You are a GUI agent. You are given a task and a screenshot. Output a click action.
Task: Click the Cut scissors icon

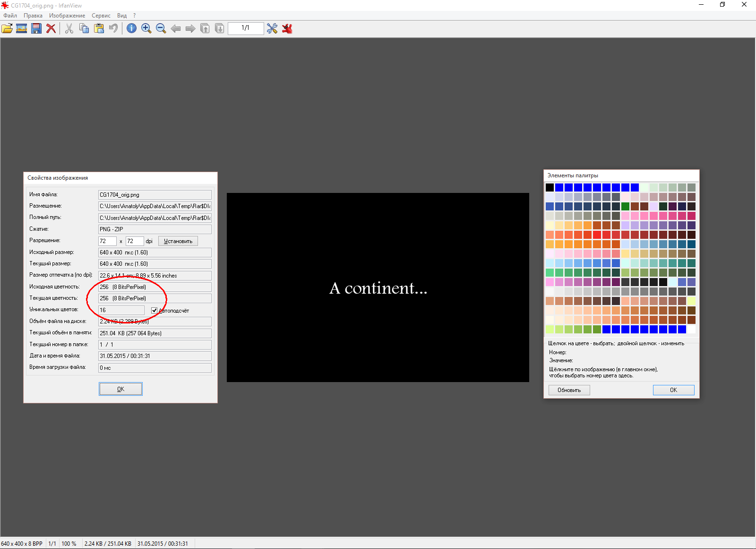coord(69,28)
